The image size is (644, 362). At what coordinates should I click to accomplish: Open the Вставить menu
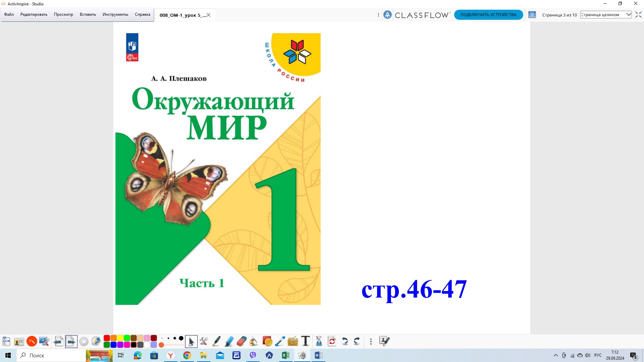(x=88, y=14)
